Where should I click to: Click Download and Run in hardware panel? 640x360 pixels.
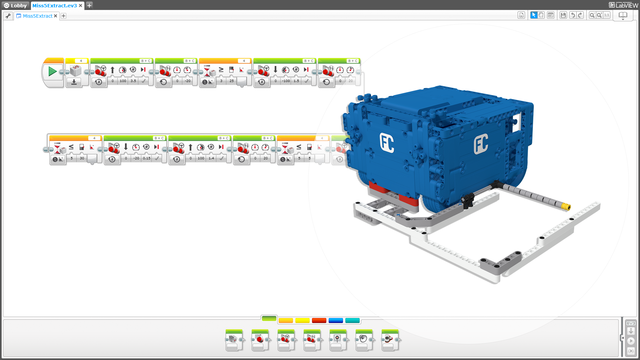pyautogui.click(x=631, y=341)
